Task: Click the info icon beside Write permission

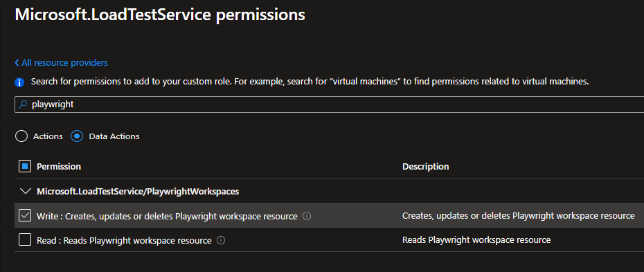Action: [306, 216]
